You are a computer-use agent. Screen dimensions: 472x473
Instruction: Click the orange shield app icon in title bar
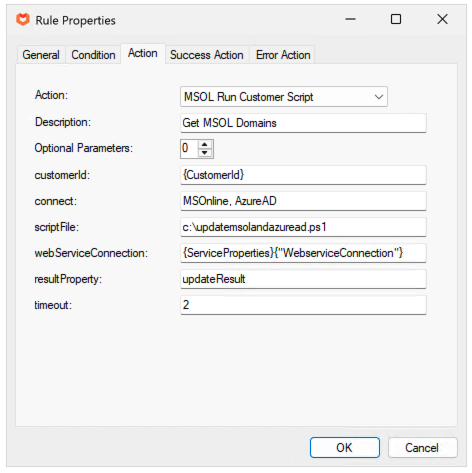[x=23, y=20]
